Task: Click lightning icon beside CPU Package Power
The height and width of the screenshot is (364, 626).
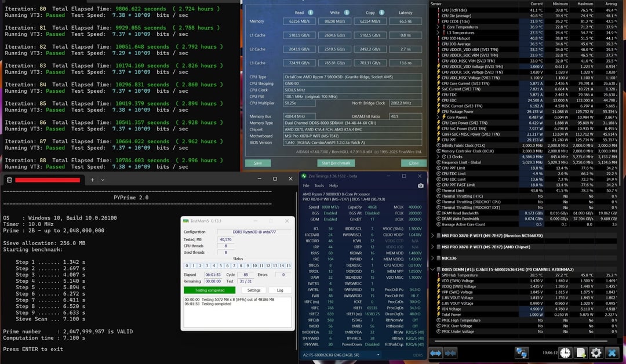Action: [438, 112]
